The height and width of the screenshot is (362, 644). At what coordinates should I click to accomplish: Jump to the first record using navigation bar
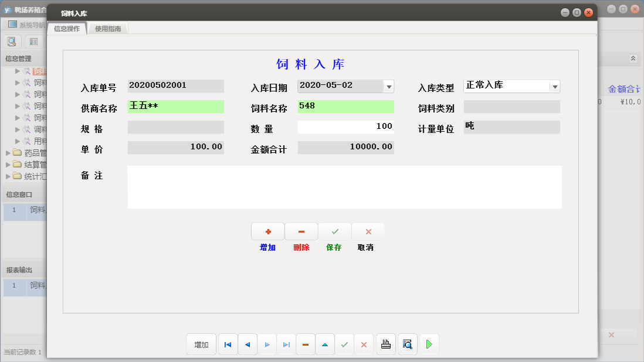pyautogui.click(x=228, y=344)
